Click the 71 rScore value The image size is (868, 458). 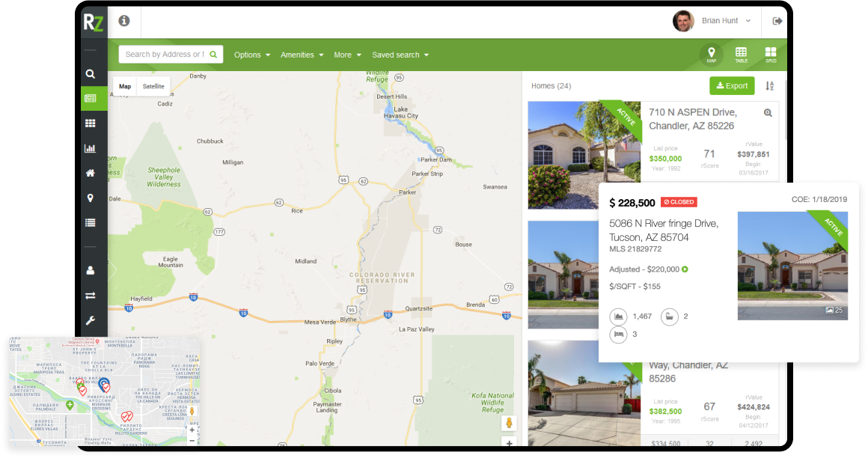[709, 154]
